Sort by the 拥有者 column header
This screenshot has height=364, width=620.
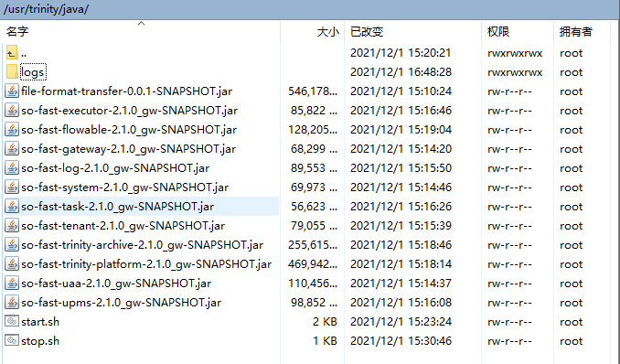coord(576,32)
